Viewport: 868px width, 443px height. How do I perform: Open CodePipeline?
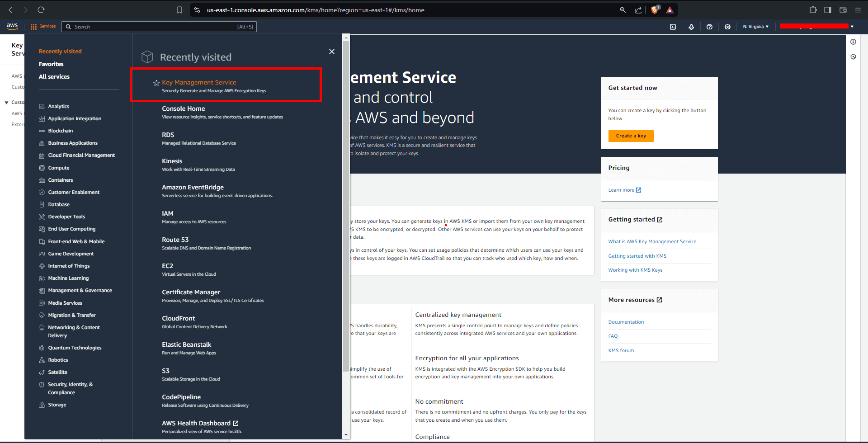pyautogui.click(x=181, y=397)
